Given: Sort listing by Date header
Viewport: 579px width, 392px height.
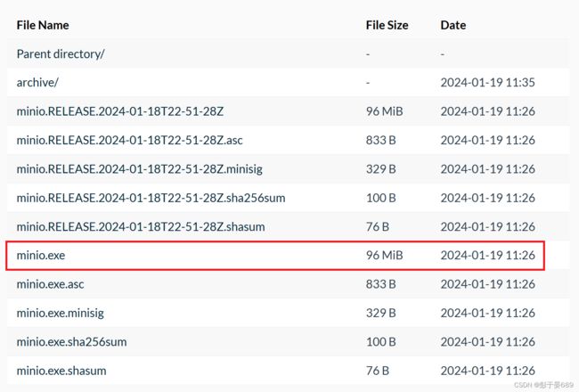Looking at the screenshot, I should click(x=453, y=25).
